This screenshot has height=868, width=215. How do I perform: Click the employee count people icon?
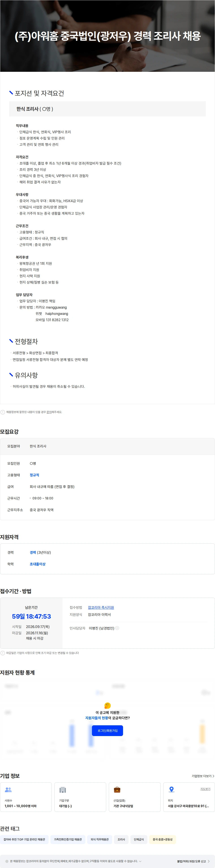(x=9, y=789)
